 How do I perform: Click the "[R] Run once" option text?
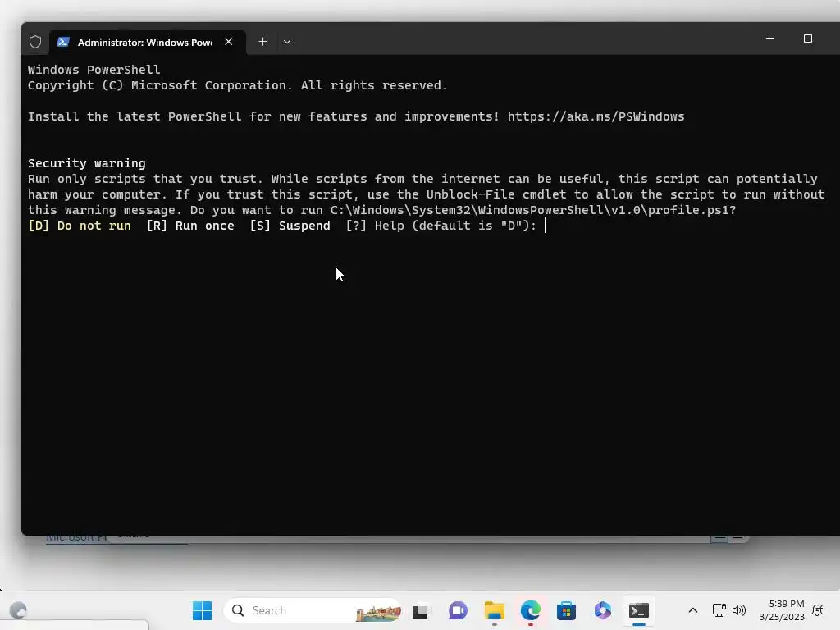(x=190, y=226)
